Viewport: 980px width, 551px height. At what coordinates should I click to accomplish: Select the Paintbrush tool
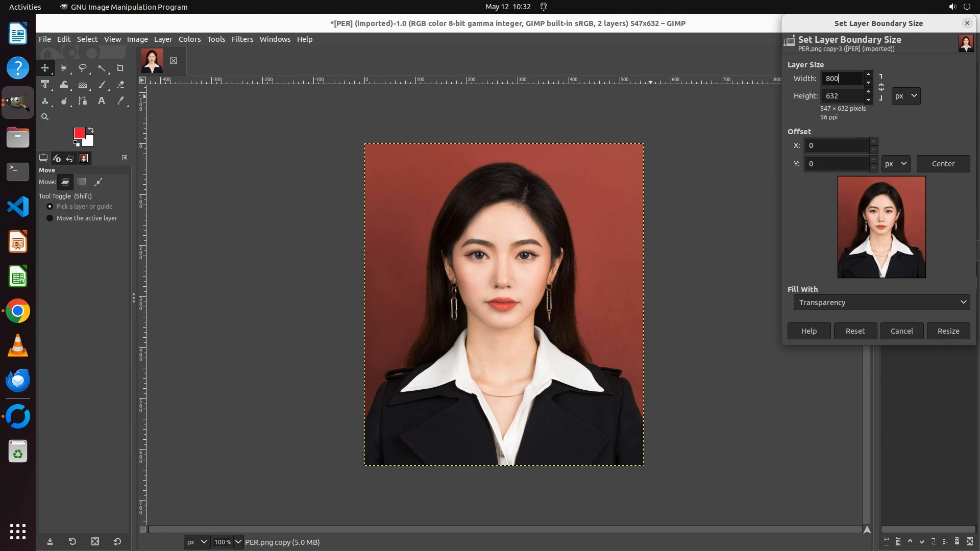pos(102,85)
